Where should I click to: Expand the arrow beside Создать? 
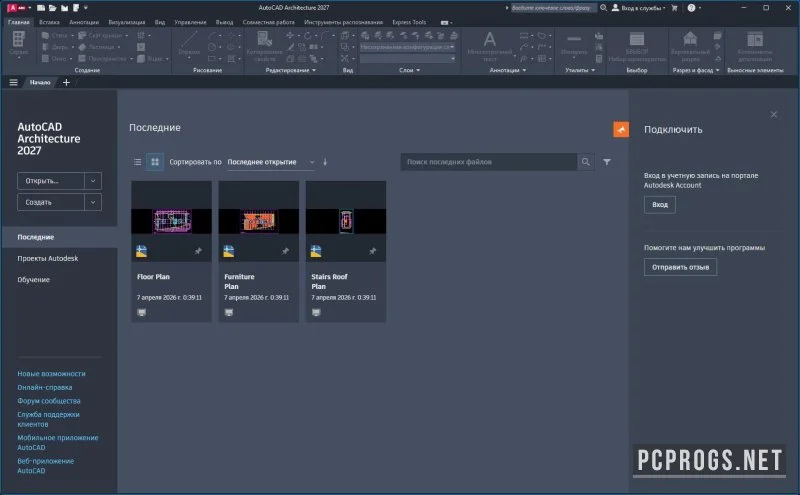coord(93,202)
